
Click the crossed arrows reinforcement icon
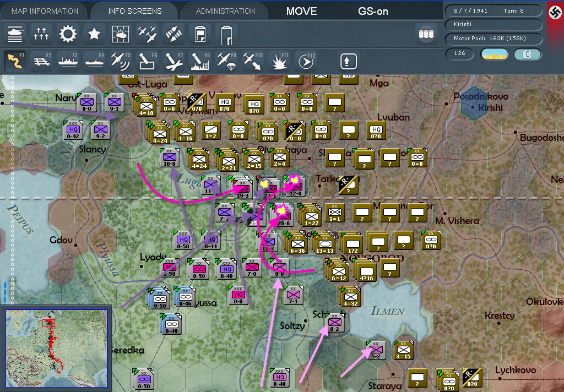click(x=173, y=35)
